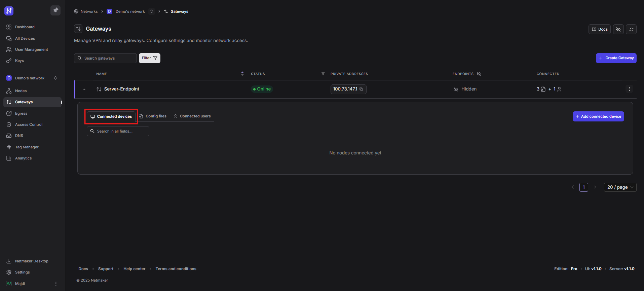Click the Netmaker logo
The width and height of the screenshot is (644, 291).
point(9,11)
